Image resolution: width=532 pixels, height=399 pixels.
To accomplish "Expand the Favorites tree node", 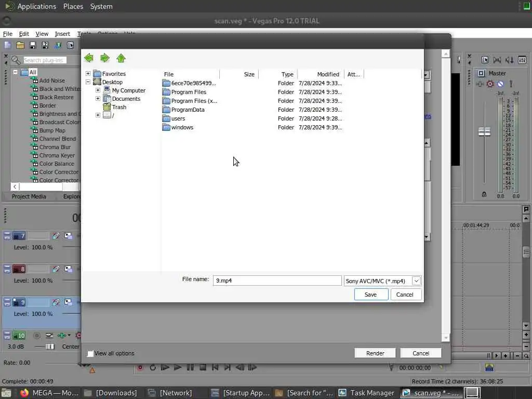I will [88, 74].
